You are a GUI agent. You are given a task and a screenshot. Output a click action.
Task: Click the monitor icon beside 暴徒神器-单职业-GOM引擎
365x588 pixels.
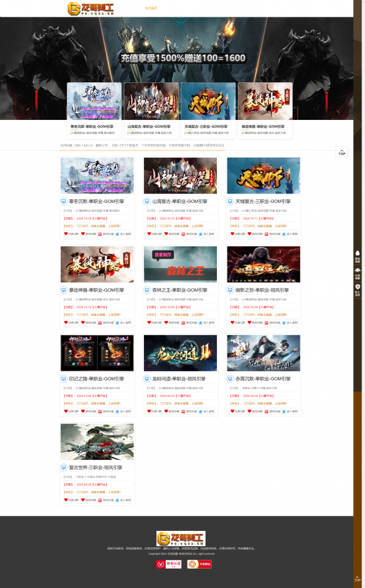point(63,290)
